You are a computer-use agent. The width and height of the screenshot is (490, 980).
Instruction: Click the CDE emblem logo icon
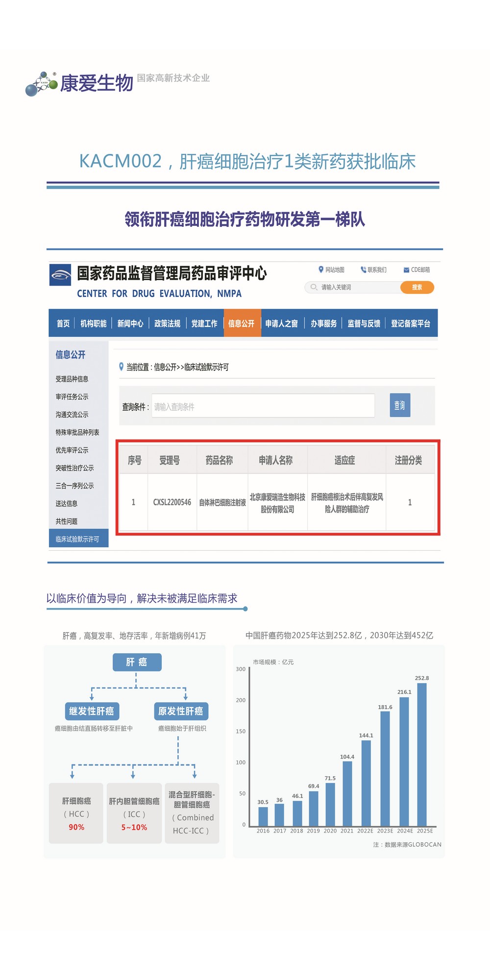point(61,275)
